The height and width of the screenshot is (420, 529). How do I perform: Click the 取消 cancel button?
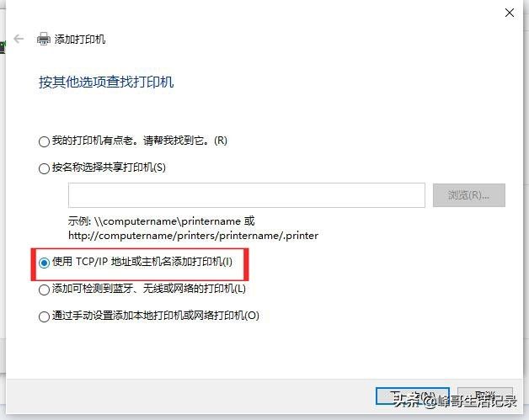tap(485, 396)
